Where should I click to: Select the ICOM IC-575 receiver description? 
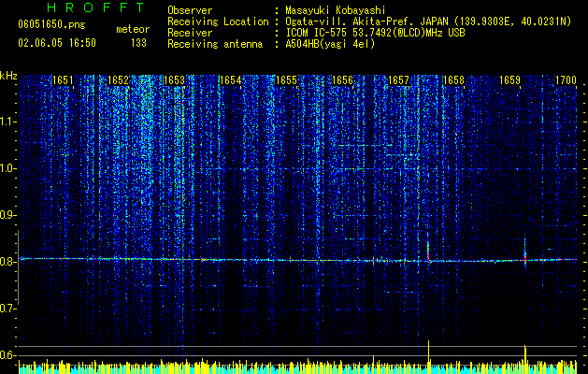375,33
